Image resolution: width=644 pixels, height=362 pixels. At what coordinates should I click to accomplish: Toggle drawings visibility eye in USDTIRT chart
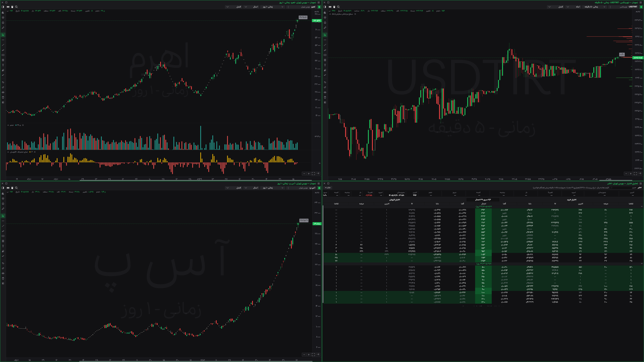[325, 92]
